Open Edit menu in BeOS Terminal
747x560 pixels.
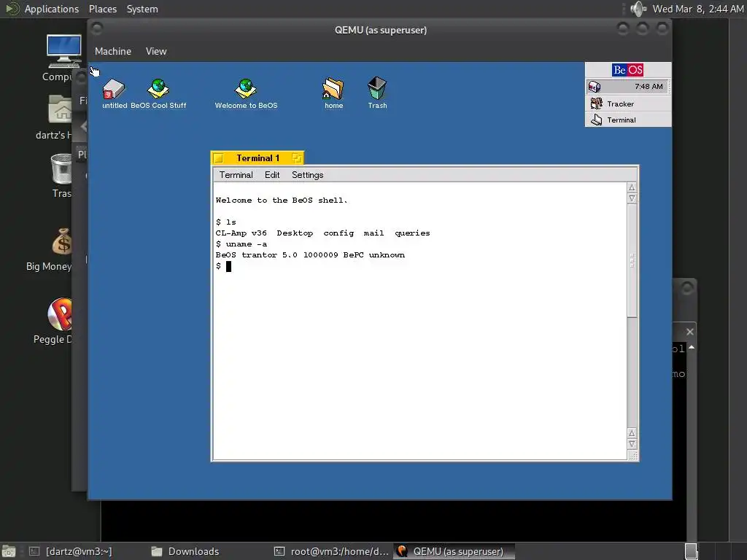[x=272, y=175]
